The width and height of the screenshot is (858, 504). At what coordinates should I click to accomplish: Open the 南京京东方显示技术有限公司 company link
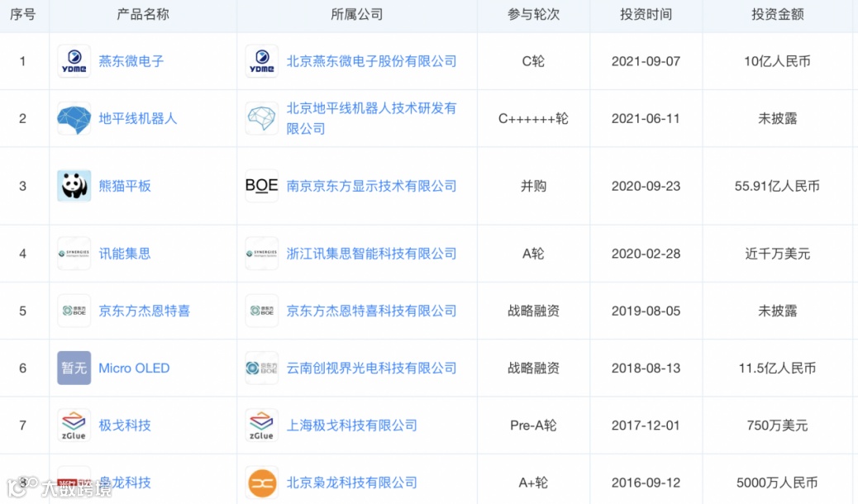[371, 186]
